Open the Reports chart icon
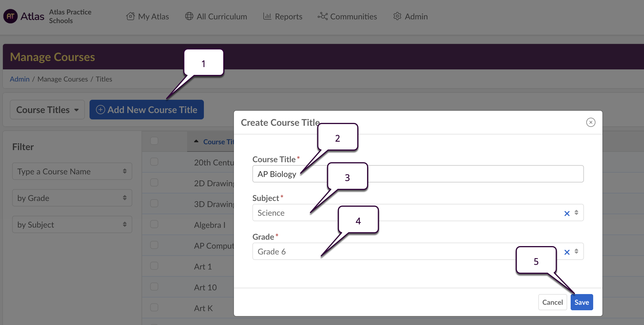This screenshot has height=325, width=644. point(267,16)
